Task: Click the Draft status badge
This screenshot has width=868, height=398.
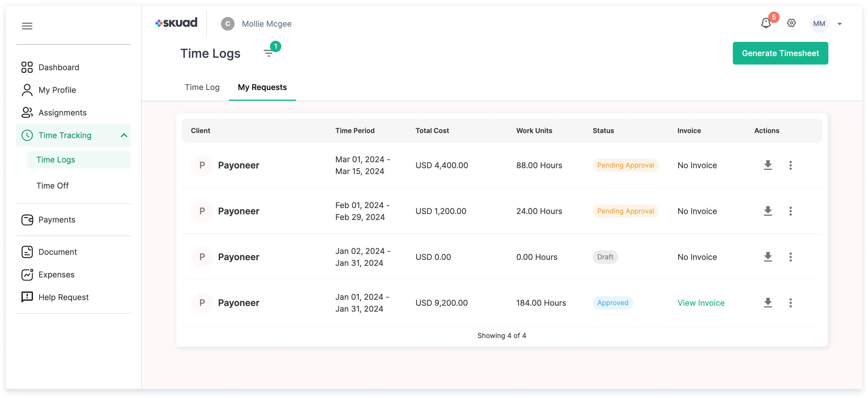Action: (605, 257)
